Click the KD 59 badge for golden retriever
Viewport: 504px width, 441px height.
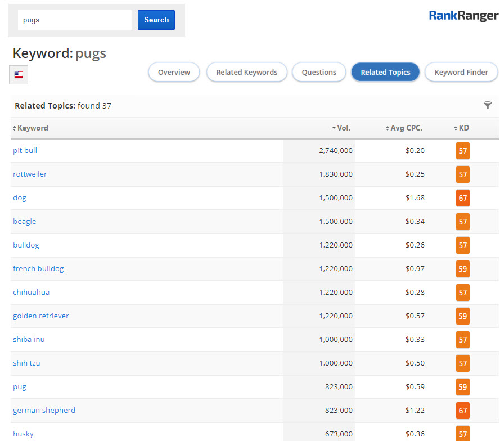click(462, 316)
